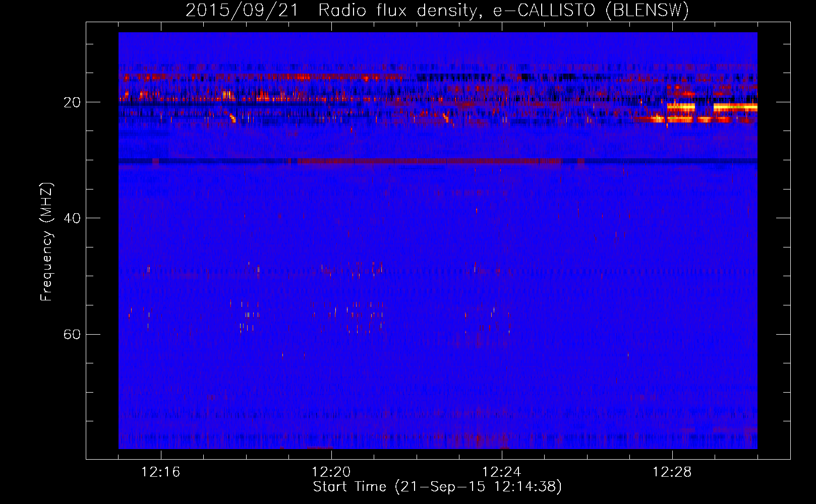Click the 12:24 time axis label

tap(502, 472)
